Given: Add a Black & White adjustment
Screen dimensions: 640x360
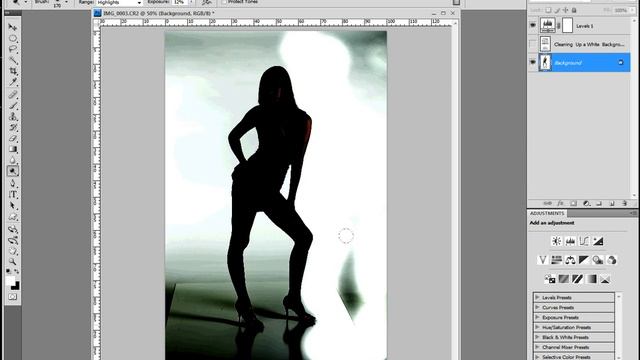Looking at the screenshot, I should point(584,260).
